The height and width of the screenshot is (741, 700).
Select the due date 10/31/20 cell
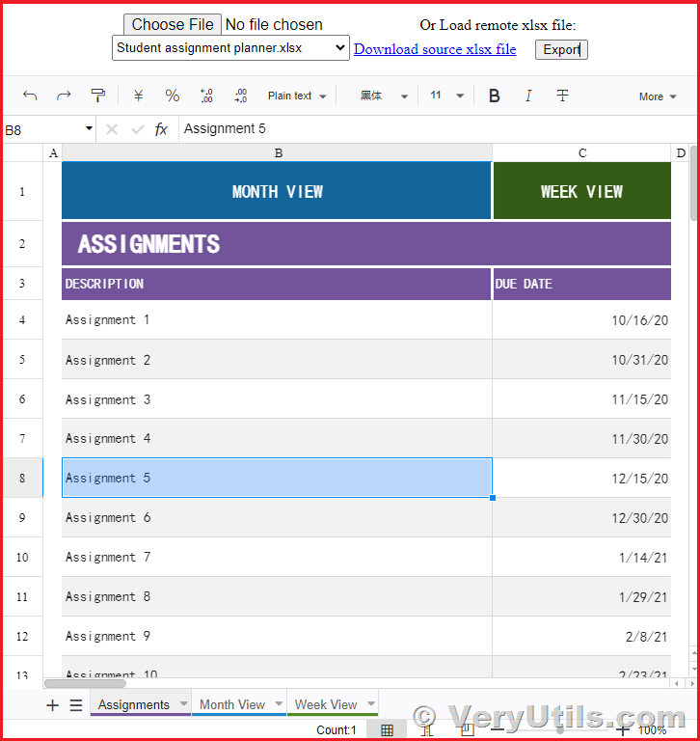click(582, 360)
